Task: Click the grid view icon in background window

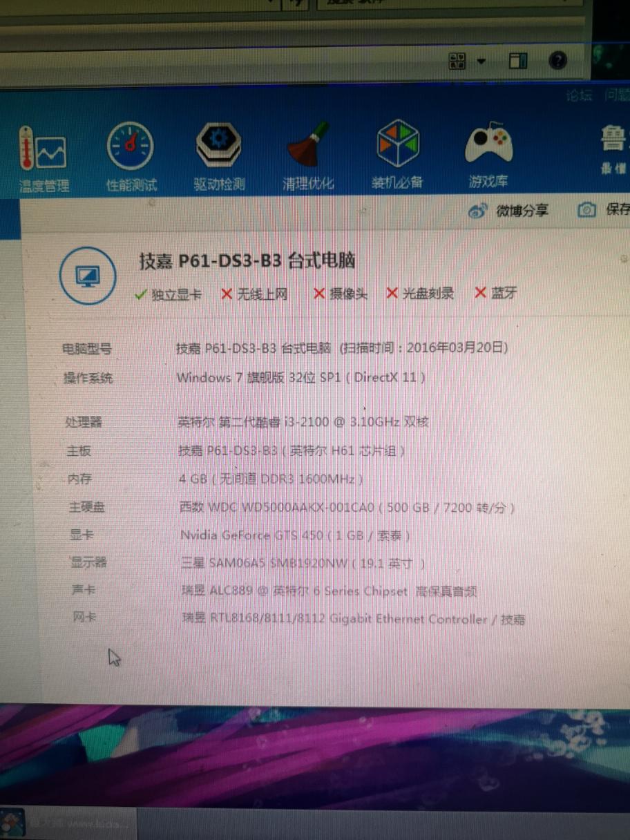Action: pyautogui.click(x=457, y=61)
